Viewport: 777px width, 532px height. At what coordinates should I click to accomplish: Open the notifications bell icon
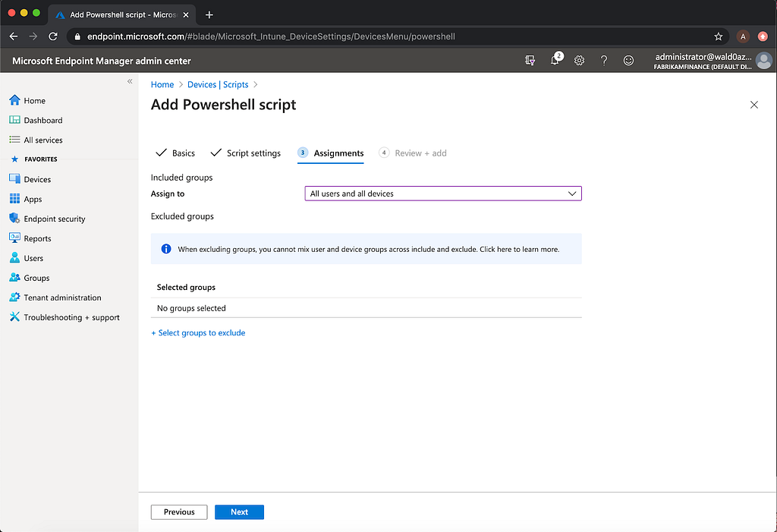(555, 61)
